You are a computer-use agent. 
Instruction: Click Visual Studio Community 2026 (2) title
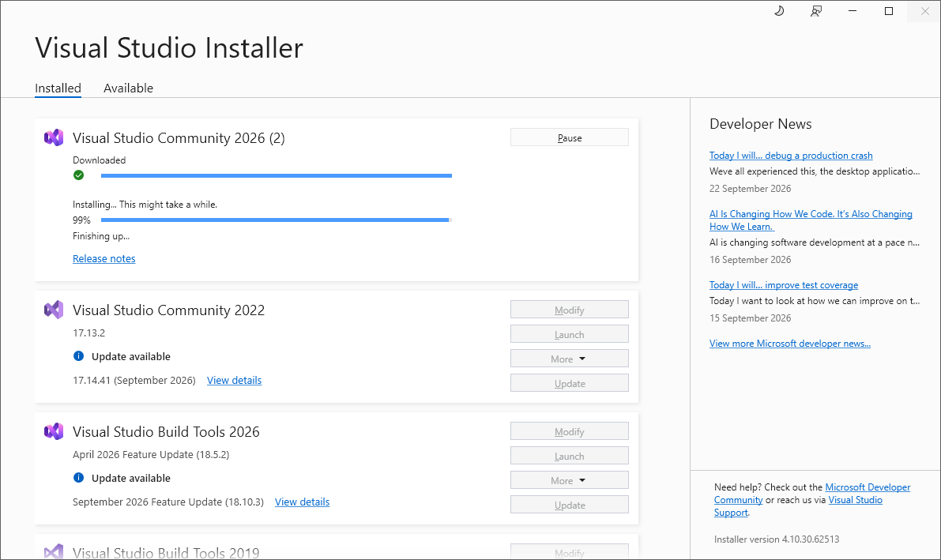coord(179,138)
